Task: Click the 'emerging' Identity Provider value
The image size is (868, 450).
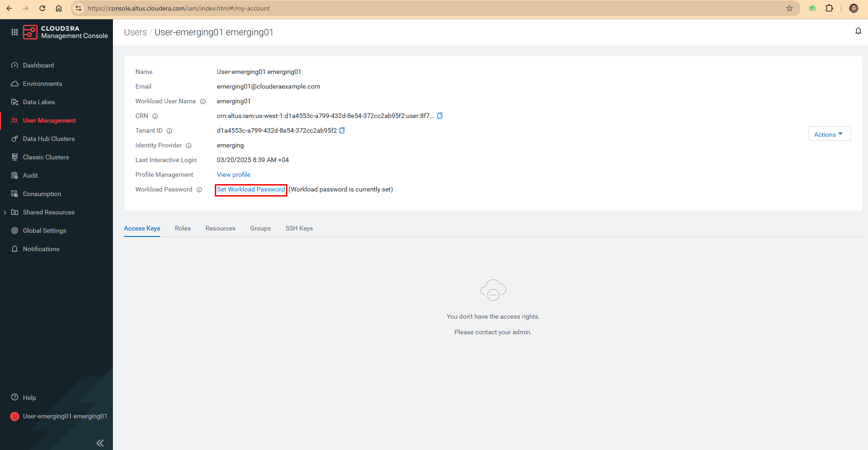Action: [230, 145]
